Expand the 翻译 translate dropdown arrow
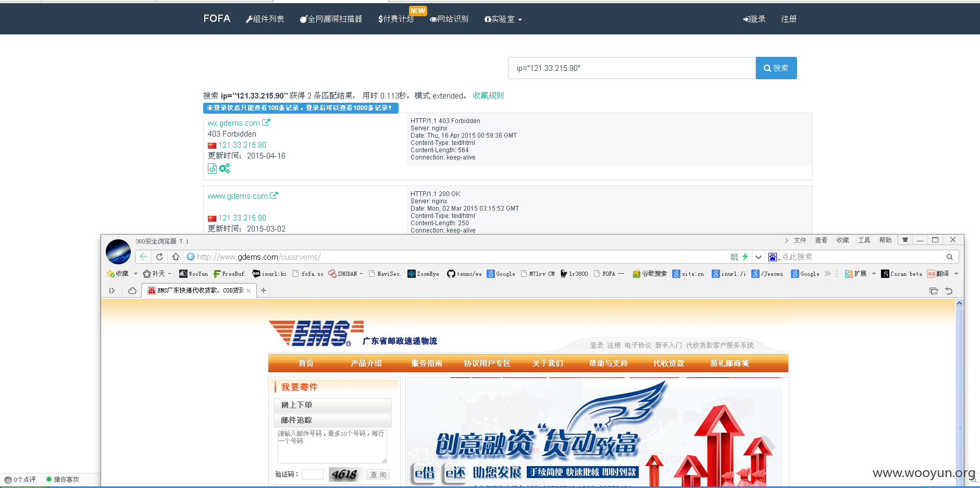 956,274
